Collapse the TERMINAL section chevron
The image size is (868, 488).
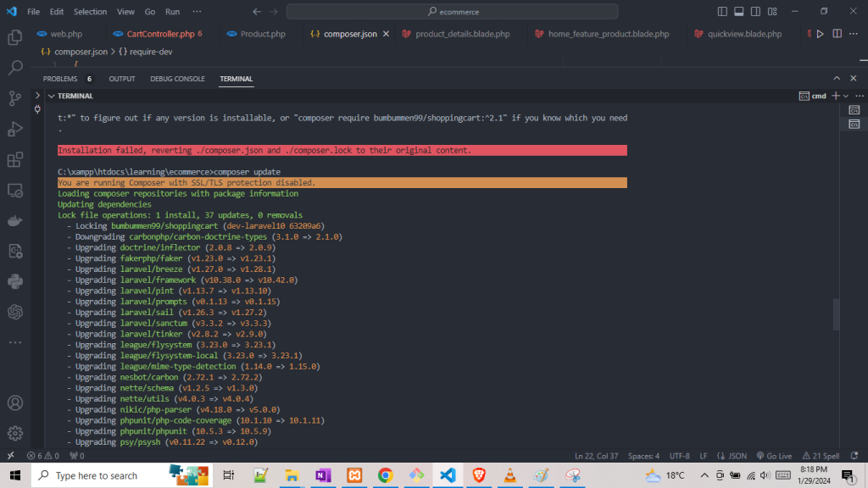tap(52, 96)
